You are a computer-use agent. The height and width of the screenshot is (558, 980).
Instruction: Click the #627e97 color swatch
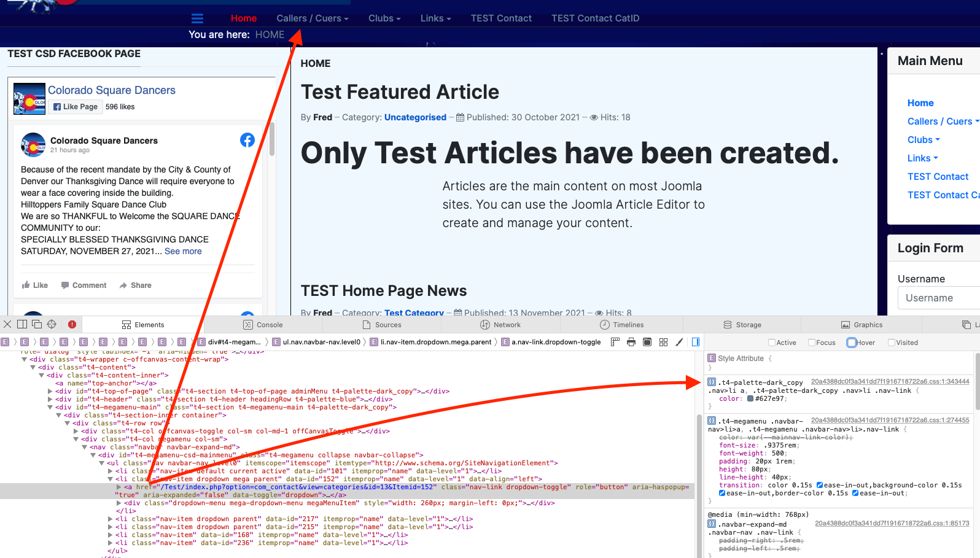pyautogui.click(x=750, y=398)
